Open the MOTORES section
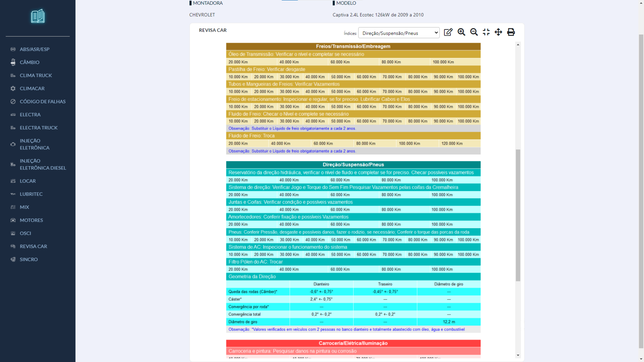Viewport: 644px width, 362px height. 31,220
